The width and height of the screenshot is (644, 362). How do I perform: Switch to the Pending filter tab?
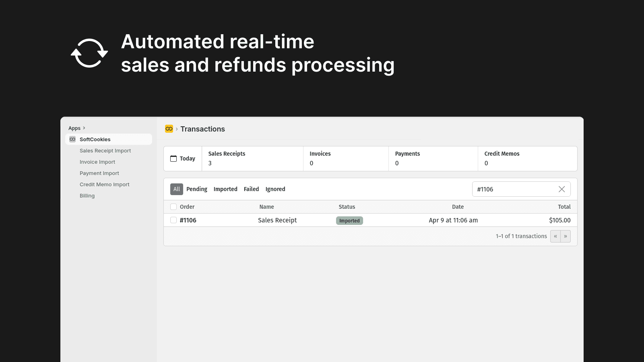197,189
